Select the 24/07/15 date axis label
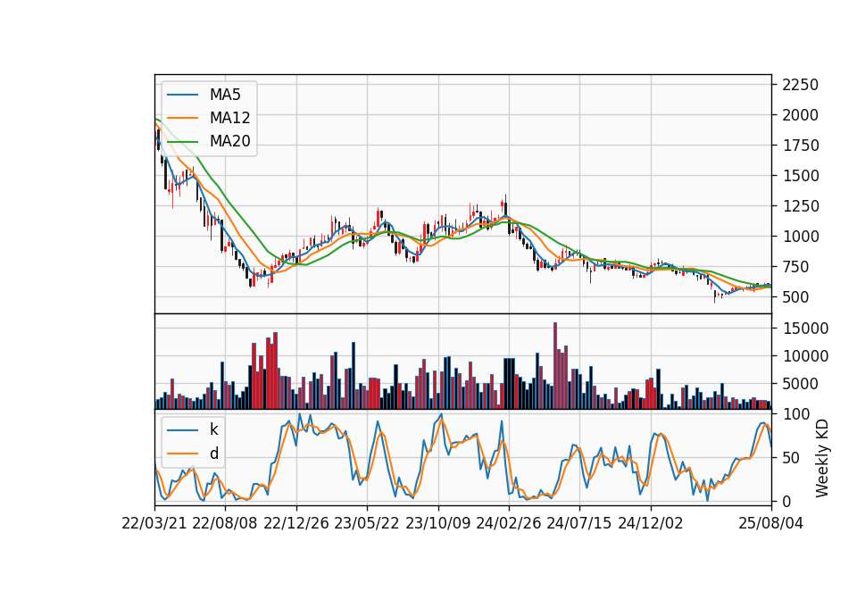Image resolution: width=857 pixels, height=616 pixels. (x=579, y=523)
